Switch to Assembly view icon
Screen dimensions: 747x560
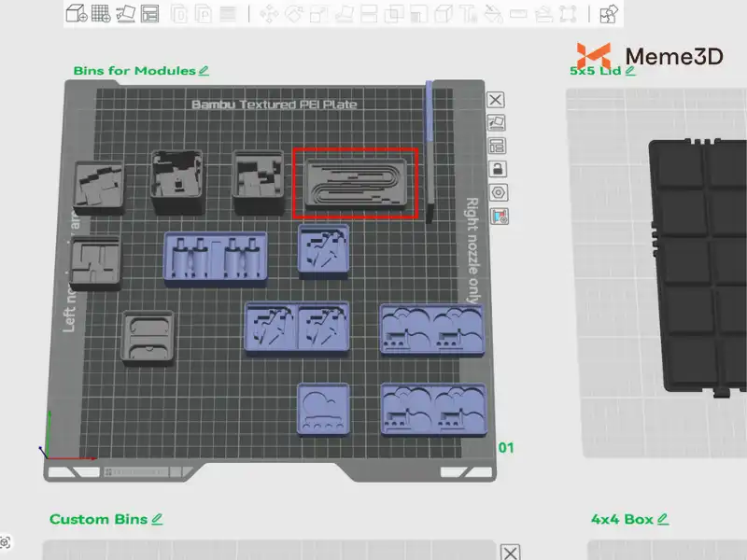pos(609,14)
